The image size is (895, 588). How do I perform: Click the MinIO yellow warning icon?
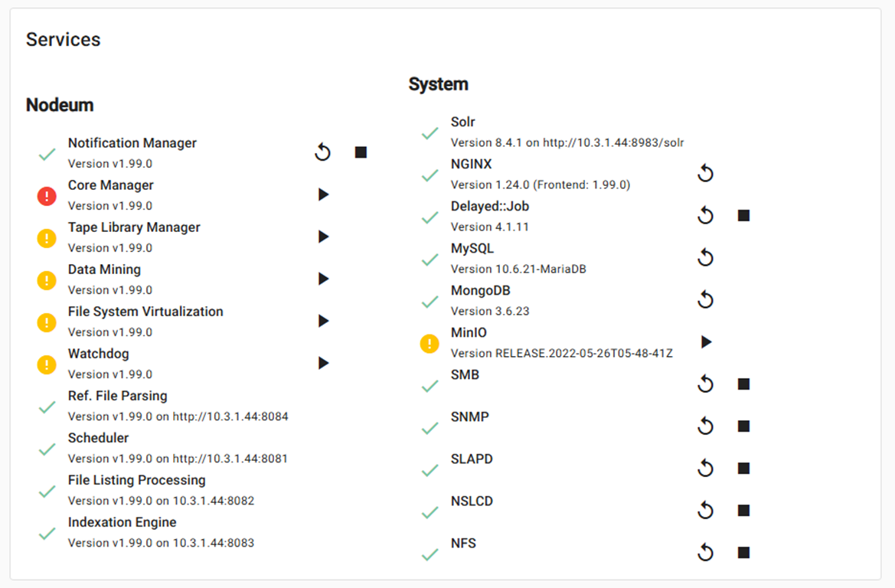pyautogui.click(x=430, y=344)
